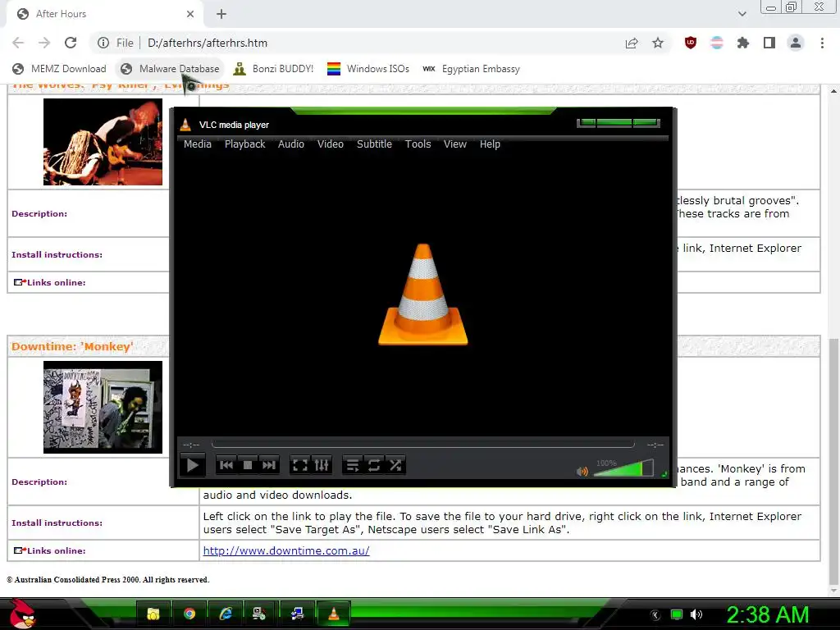Viewport: 840px width, 630px height.
Task: Open VLC Help menu
Action: click(x=490, y=144)
